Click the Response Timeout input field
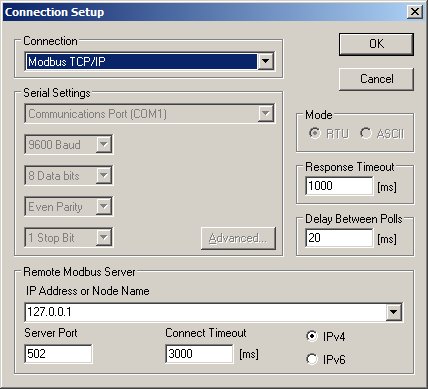The image size is (428, 389). tap(339, 186)
